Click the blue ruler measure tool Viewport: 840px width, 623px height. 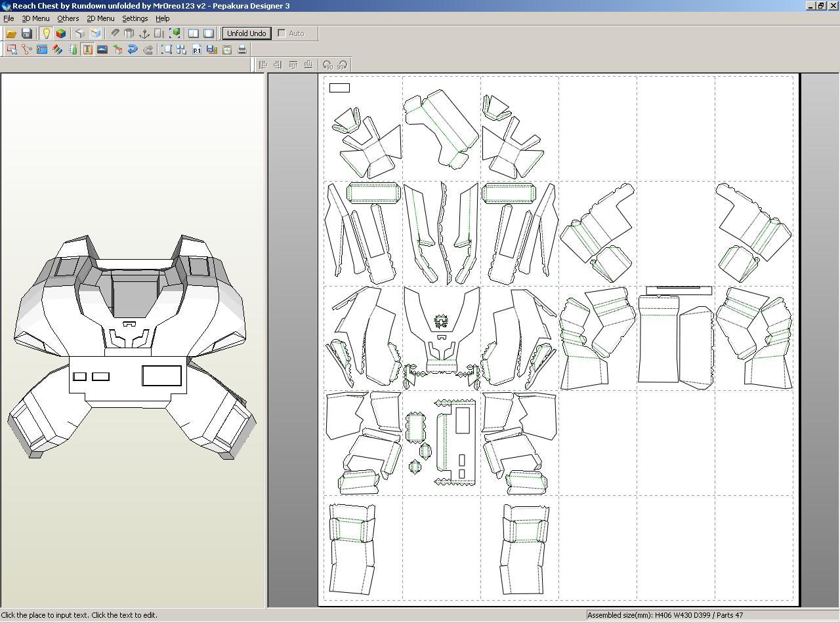pos(42,49)
